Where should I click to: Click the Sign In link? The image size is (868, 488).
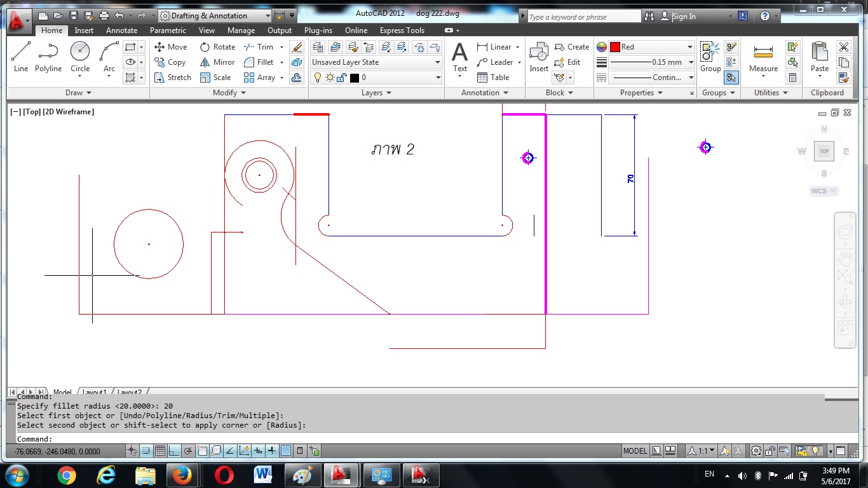(x=684, y=17)
